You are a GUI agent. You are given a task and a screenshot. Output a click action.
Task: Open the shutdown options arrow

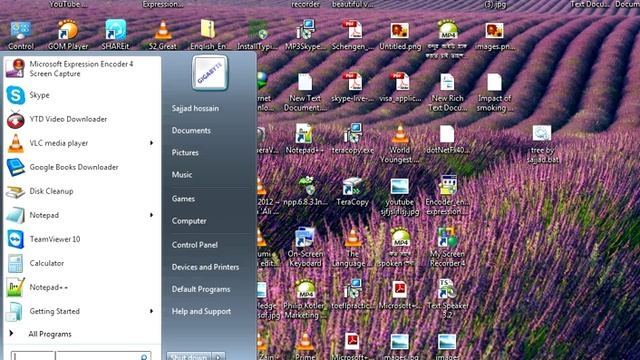(x=218, y=356)
